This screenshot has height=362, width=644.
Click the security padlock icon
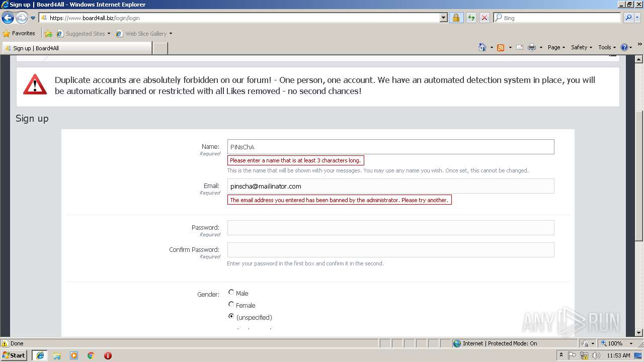456,18
